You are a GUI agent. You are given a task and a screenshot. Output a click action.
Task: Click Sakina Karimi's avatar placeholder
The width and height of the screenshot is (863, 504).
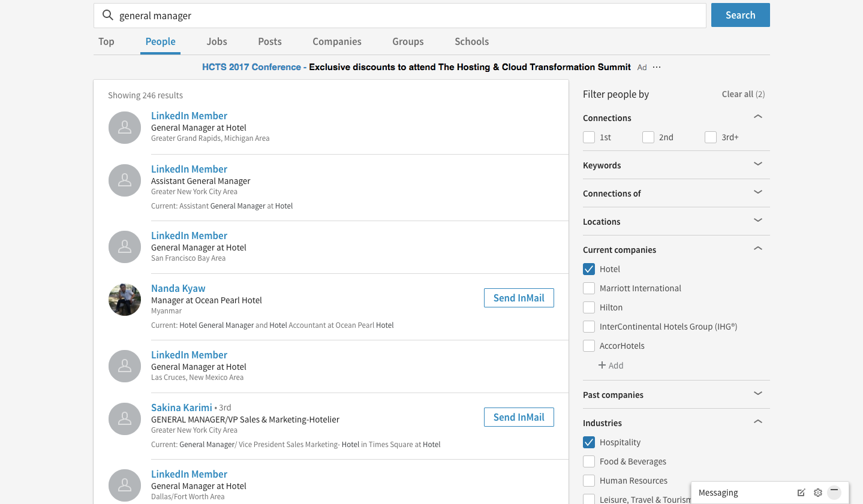coord(125,419)
